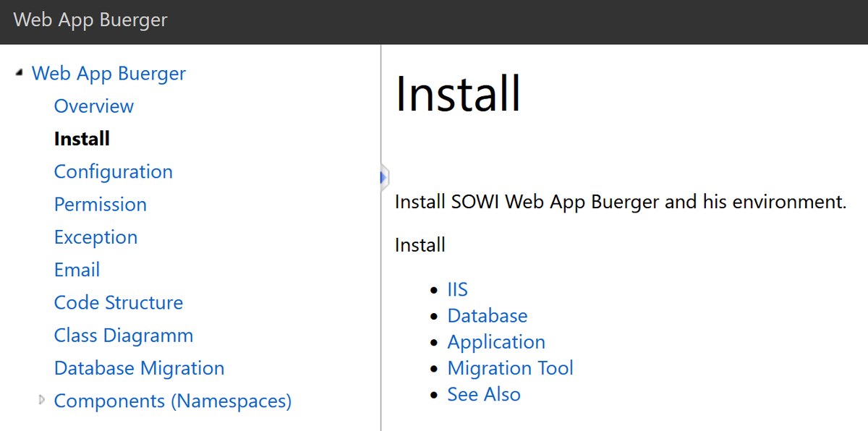The height and width of the screenshot is (431, 868).
Task: Click the sentence 'Install SOWI Web App Buerger and his environment.'
Action: click(x=621, y=201)
